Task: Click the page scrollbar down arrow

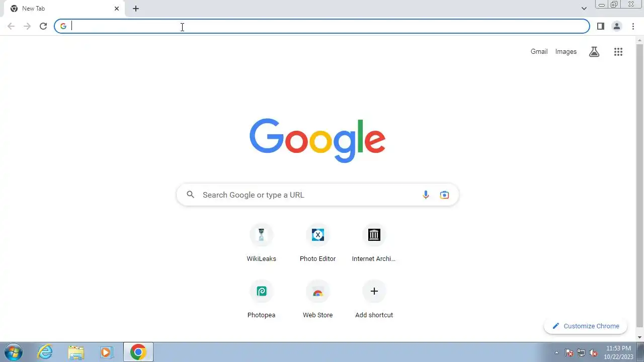Action: coord(640,337)
